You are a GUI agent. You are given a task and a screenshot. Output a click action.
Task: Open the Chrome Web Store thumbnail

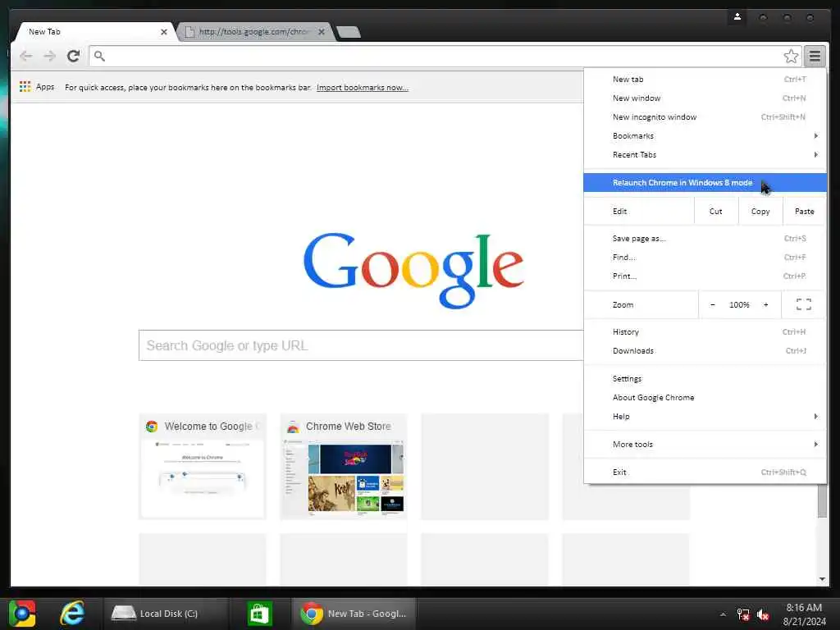(x=344, y=467)
